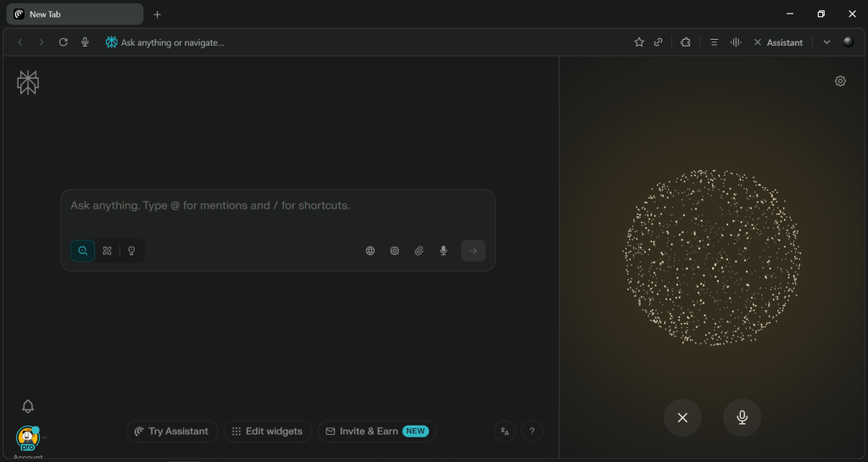Click the Perplexity logo in the sidebar
This screenshot has height=462, width=868.
28,82
